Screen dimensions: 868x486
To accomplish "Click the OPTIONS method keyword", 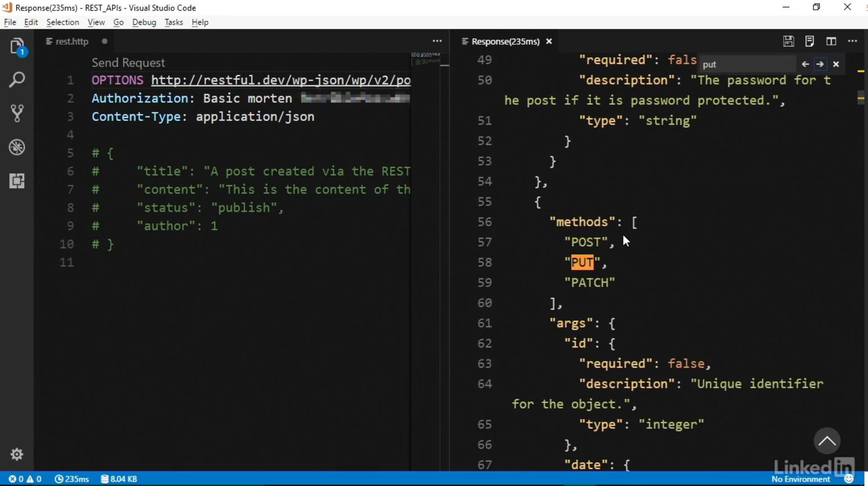I will click(x=118, y=80).
